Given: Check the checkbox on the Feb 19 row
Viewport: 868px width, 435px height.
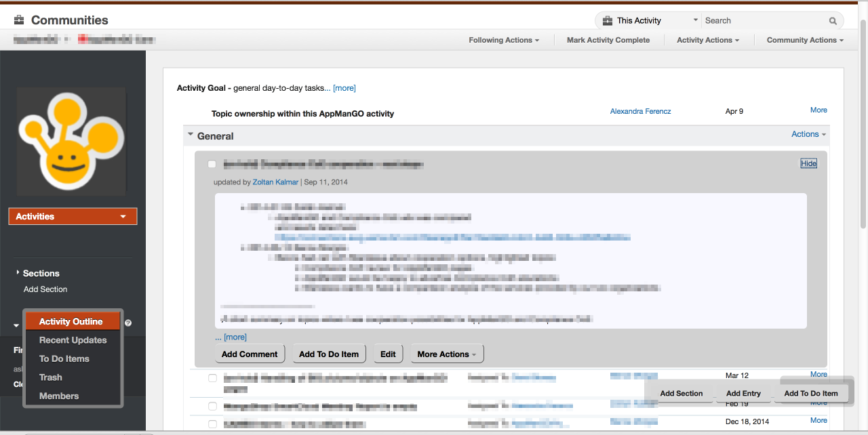Looking at the screenshot, I should pos(212,406).
